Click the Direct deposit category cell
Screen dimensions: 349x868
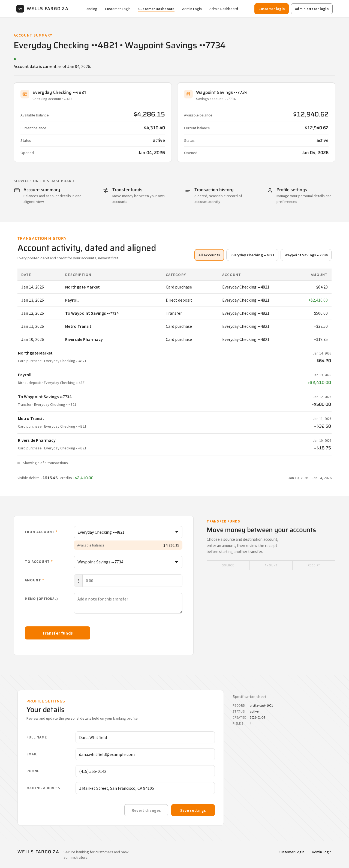tap(179, 300)
